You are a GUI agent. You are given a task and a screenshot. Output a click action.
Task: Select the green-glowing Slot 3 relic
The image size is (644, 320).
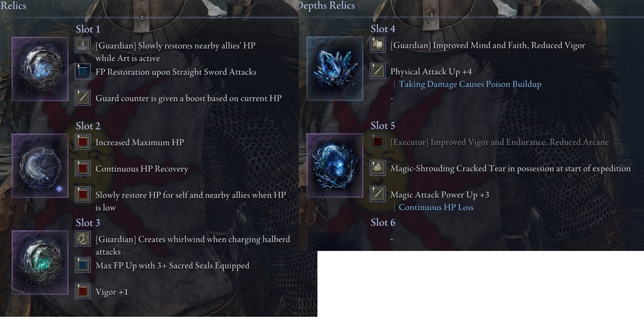pos(40,263)
